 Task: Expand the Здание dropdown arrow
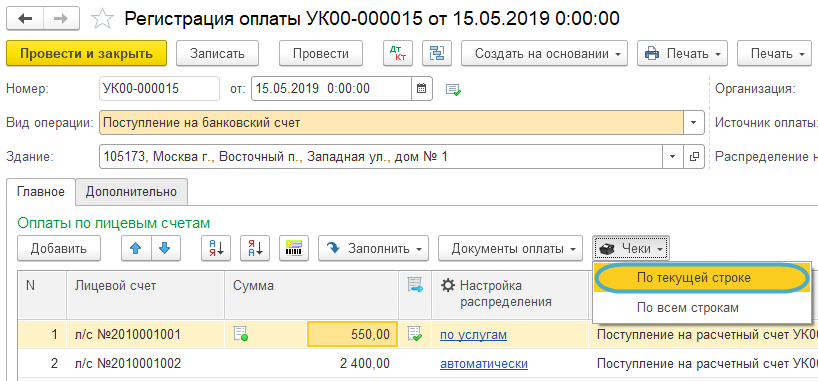tap(673, 157)
